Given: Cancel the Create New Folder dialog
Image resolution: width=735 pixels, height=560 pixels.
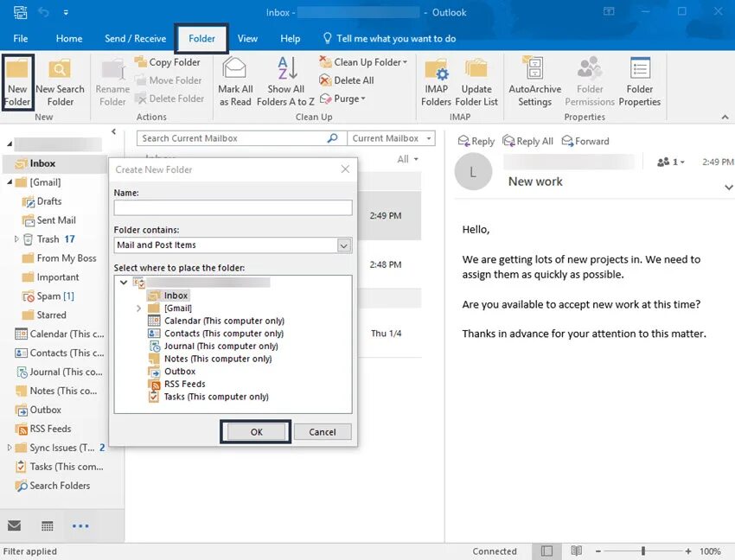Looking at the screenshot, I should point(322,431).
